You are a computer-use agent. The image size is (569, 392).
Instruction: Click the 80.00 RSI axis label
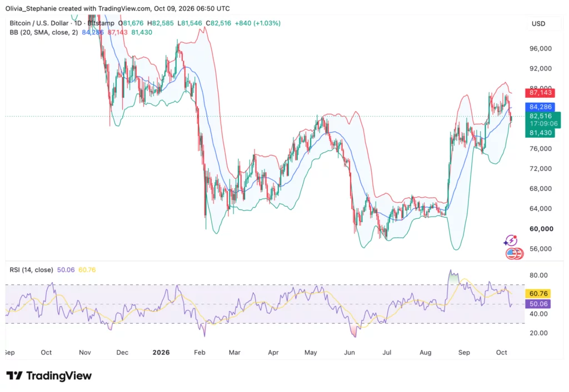(x=538, y=275)
